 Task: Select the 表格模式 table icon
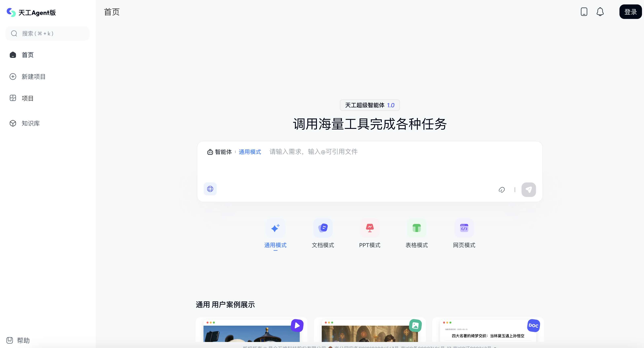pyautogui.click(x=416, y=228)
